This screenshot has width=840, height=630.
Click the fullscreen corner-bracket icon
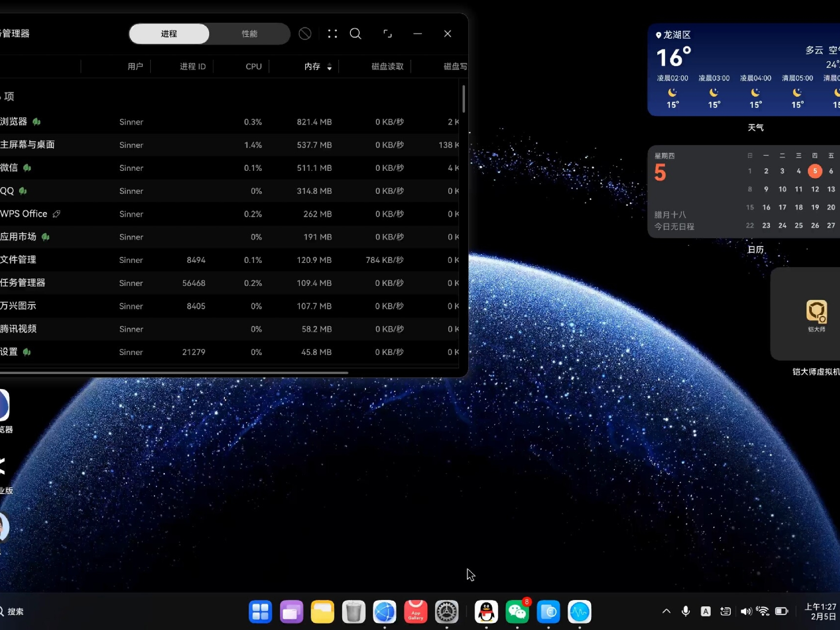[387, 34]
